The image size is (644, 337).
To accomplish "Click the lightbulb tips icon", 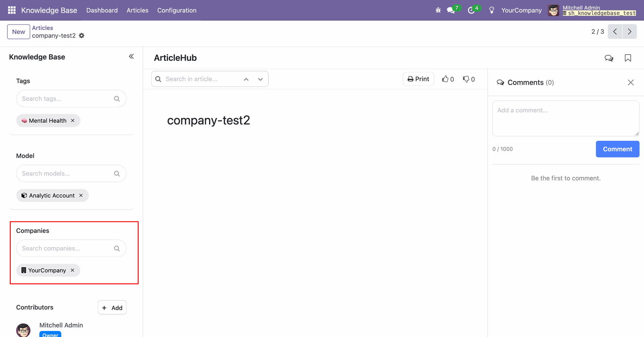I will [492, 10].
